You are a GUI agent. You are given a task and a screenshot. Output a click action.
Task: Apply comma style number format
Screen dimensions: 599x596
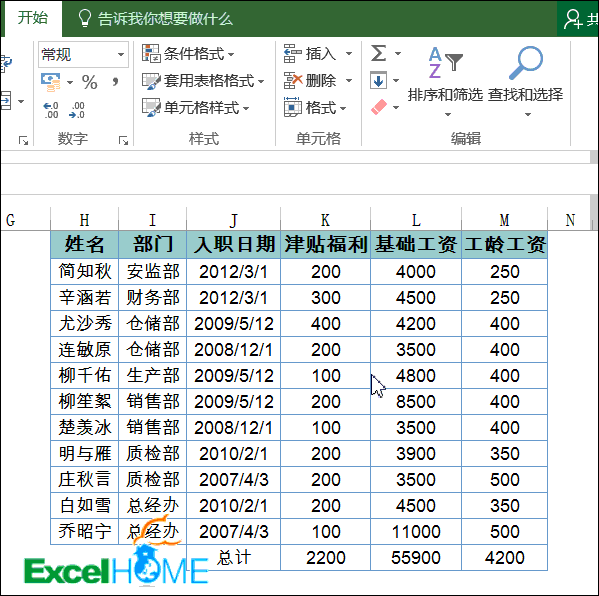(115, 82)
